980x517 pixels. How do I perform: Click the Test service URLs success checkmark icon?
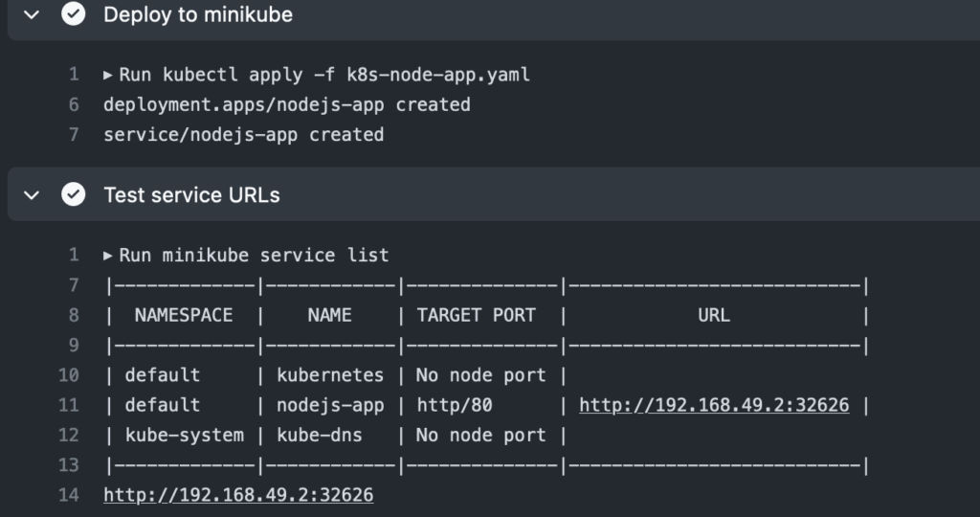tap(73, 194)
